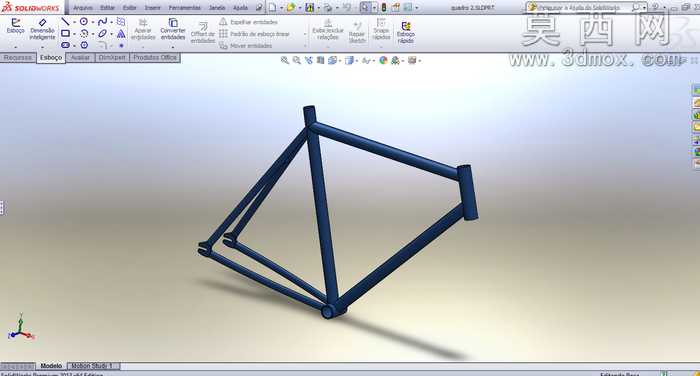Select the Line sketch tool

coord(65,22)
